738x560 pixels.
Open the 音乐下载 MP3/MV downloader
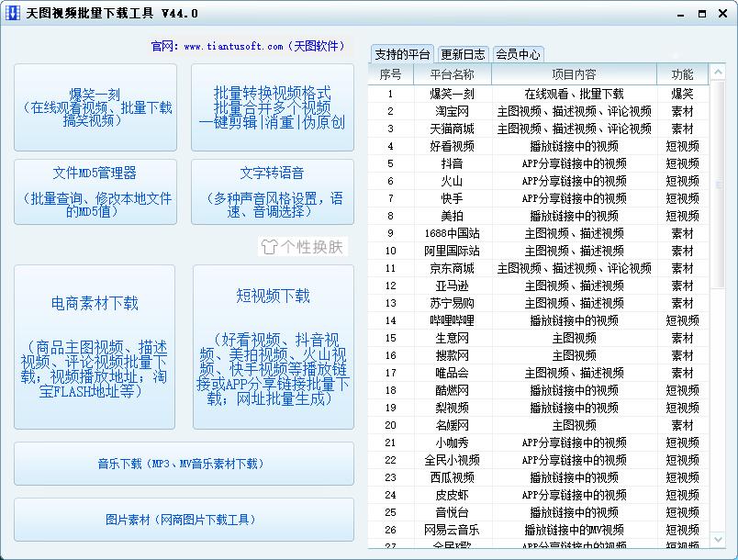[x=183, y=464]
